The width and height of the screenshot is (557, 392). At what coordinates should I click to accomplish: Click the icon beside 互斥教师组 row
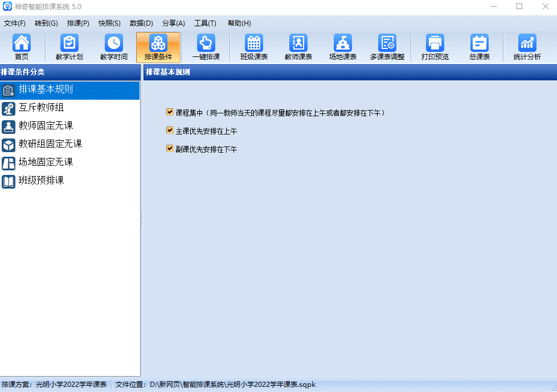click(x=8, y=108)
